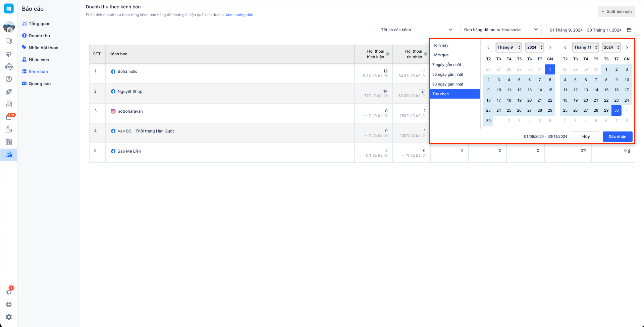The width and height of the screenshot is (644, 327).
Task: Choose the 30 ngày gần nhất preset
Action: [x=448, y=74]
